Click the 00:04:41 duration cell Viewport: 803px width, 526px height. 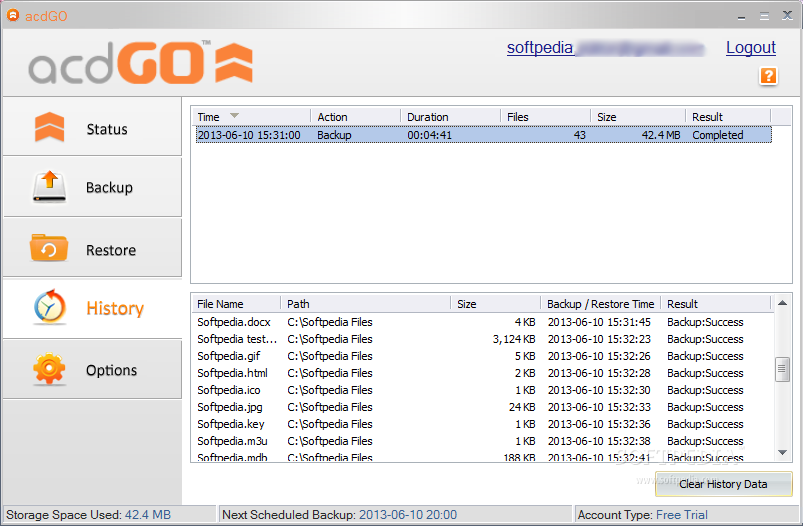[x=430, y=135]
